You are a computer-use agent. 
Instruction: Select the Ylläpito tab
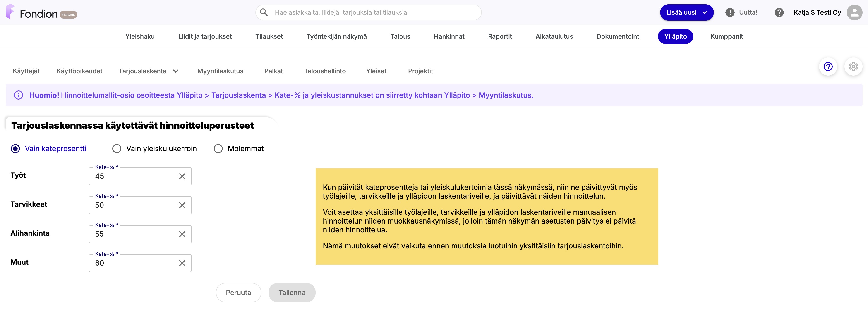[675, 36]
